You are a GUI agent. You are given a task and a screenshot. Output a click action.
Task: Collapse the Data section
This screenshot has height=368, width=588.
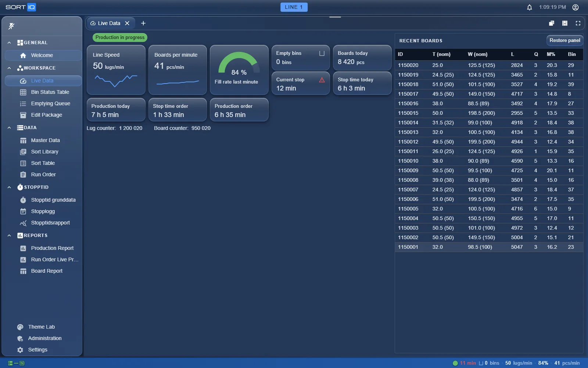pos(9,128)
